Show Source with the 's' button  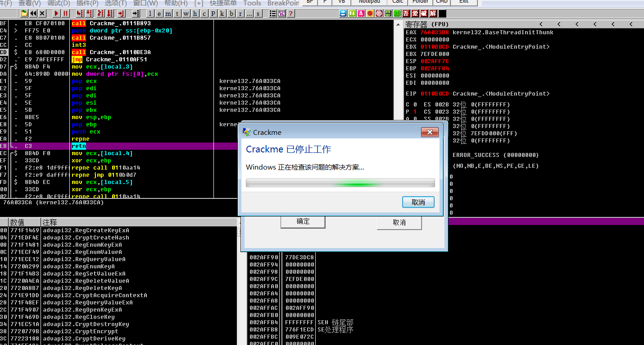258,14
